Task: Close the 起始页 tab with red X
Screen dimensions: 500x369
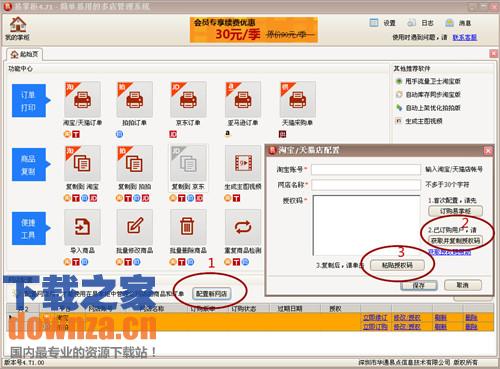Action: click(494, 53)
